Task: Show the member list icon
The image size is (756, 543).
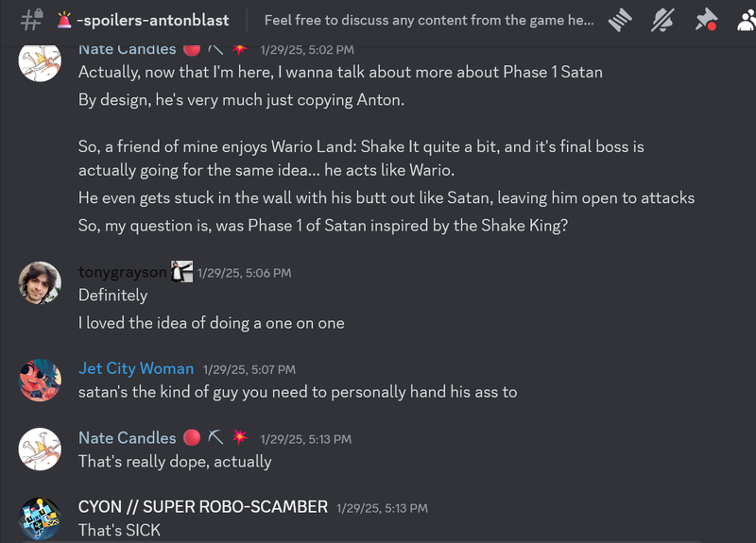Action: tap(747, 20)
